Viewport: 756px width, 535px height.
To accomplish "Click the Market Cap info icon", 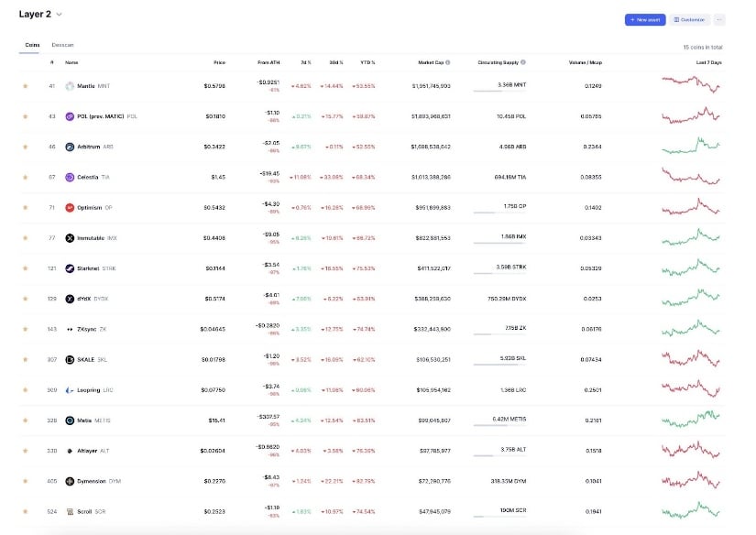I will [x=448, y=62].
